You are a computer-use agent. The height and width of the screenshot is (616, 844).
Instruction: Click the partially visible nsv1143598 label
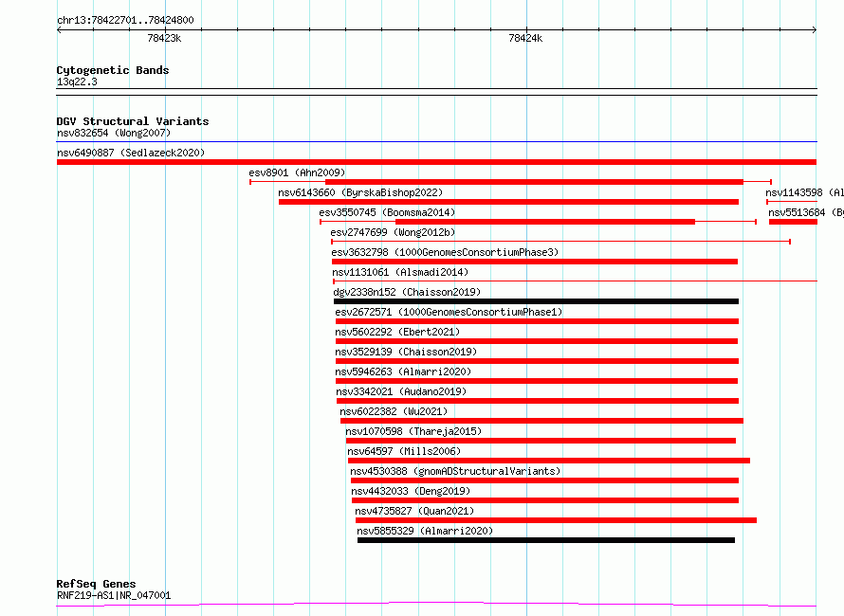(x=804, y=192)
